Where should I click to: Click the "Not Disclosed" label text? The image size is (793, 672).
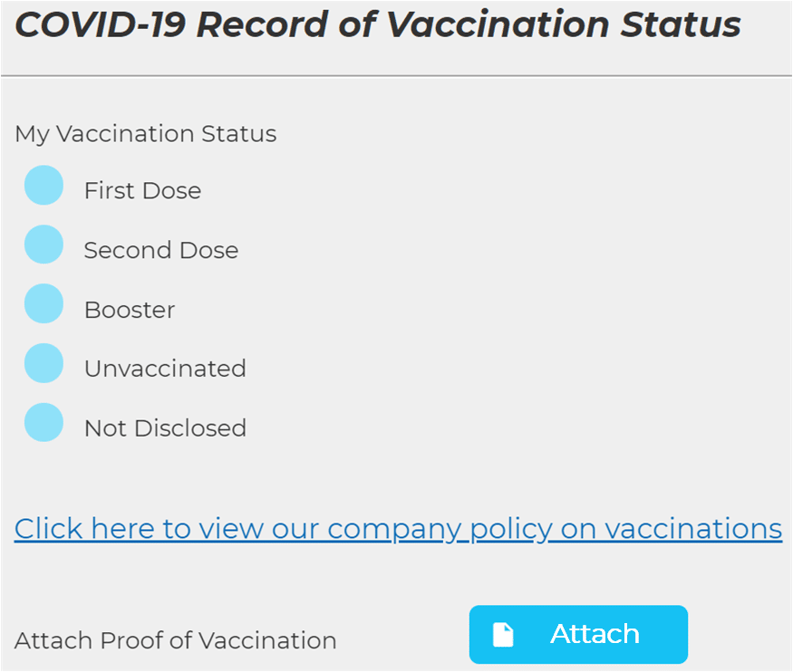tap(164, 427)
